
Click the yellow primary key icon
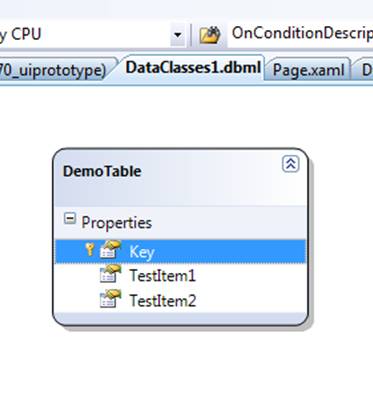[89, 249]
